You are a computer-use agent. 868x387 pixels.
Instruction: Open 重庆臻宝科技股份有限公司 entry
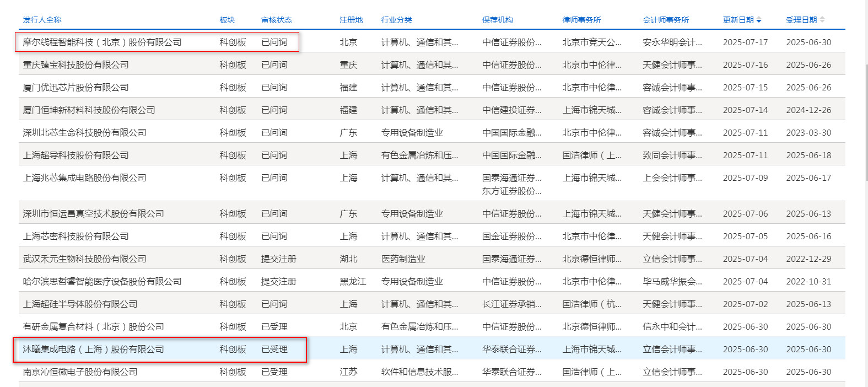pyautogui.click(x=76, y=65)
